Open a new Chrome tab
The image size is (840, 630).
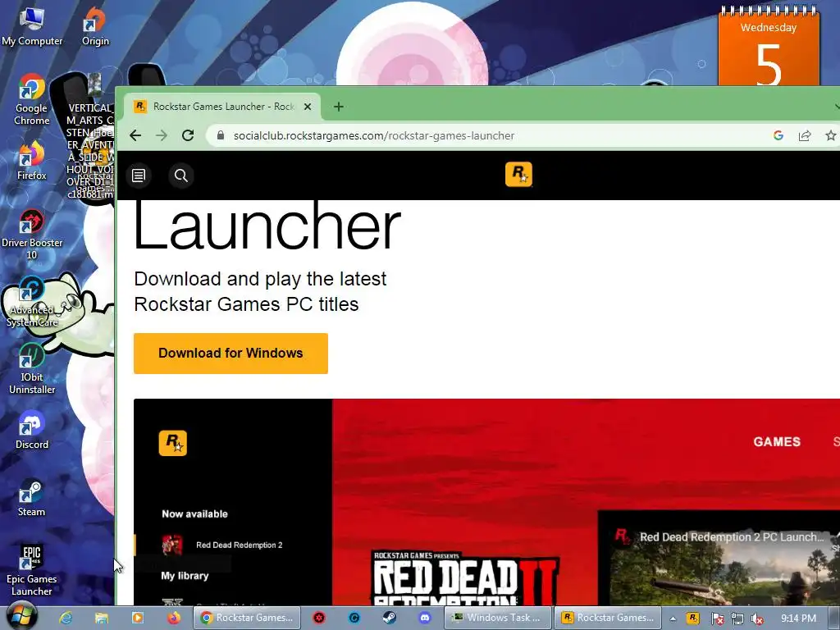pos(339,107)
